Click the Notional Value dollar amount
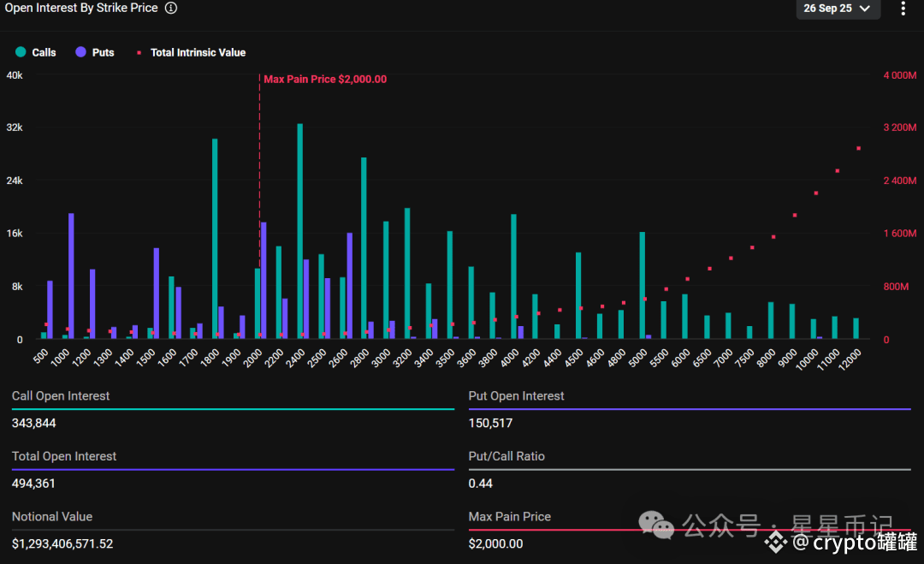Screen dimensions: 924x564 62,543
